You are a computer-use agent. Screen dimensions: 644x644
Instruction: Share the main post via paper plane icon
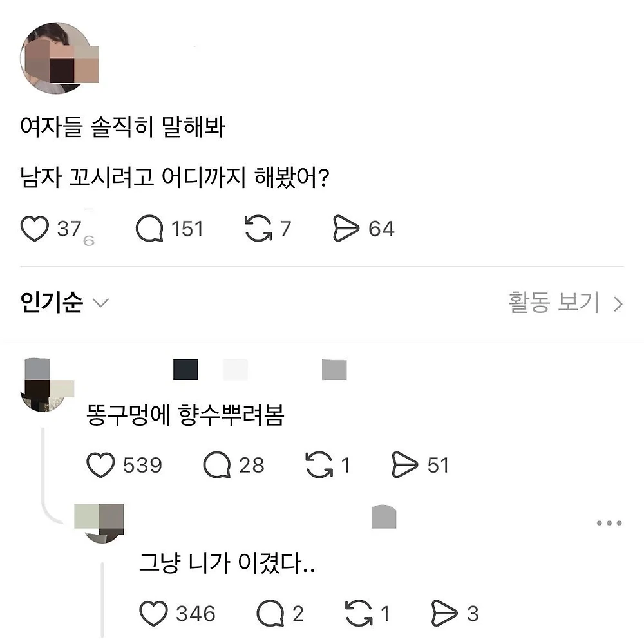click(346, 229)
